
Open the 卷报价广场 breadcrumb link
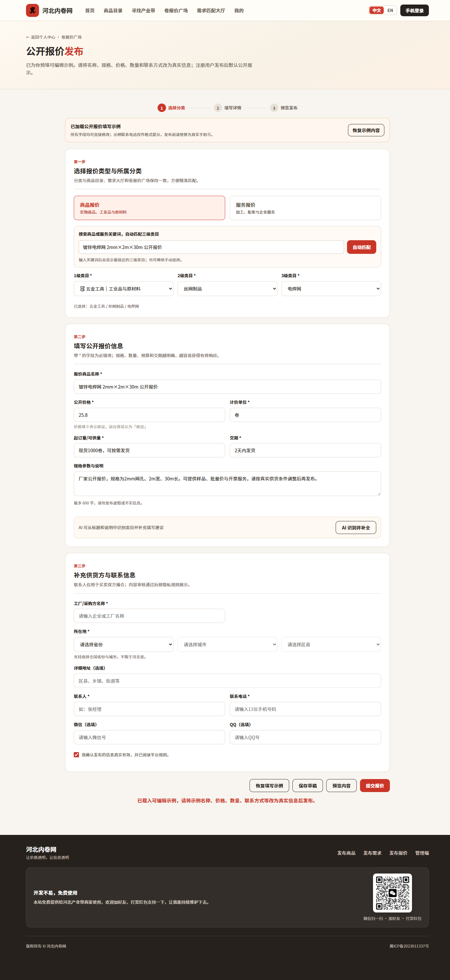pos(71,37)
